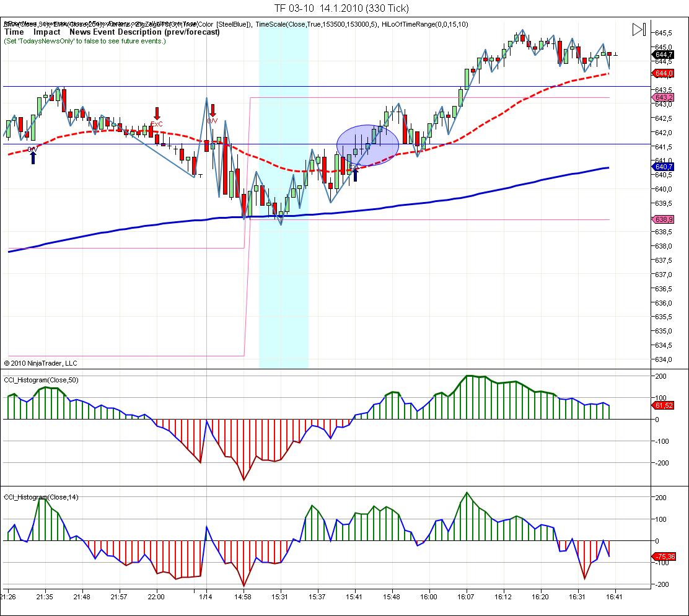Click the Time column header
Viewport: 689px width, 616px height.
pyautogui.click(x=14, y=32)
